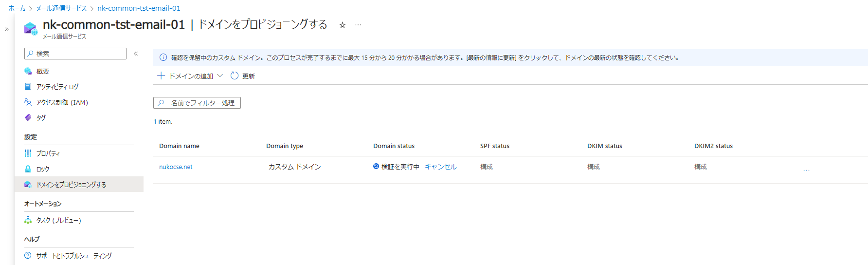Click the Domain type column header
The width and height of the screenshot is (868, 265).
(285, 146)
